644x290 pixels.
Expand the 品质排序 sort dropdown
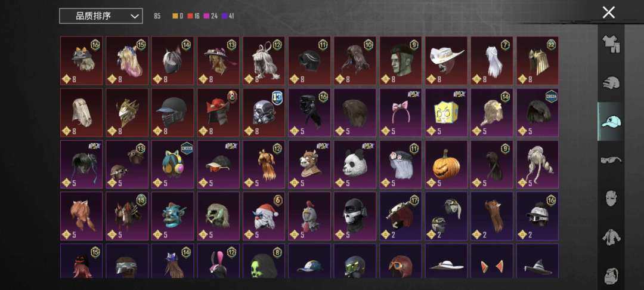(x=101, y=16)
